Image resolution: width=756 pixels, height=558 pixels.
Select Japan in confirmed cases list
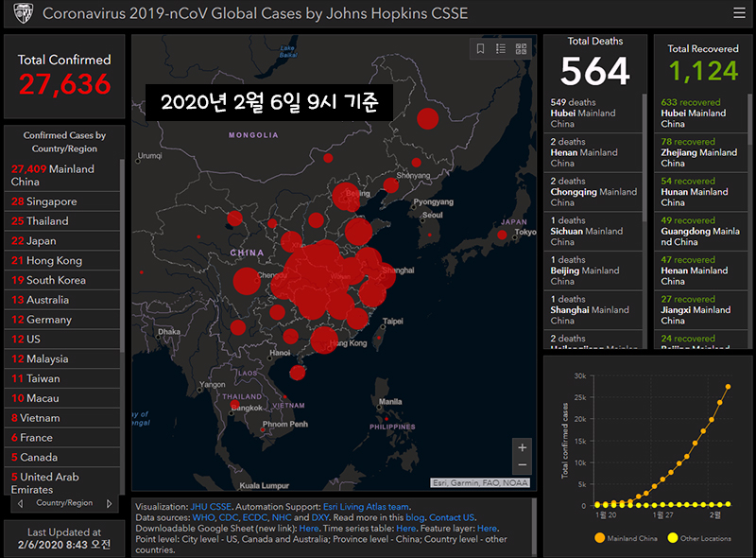point(62,241)
